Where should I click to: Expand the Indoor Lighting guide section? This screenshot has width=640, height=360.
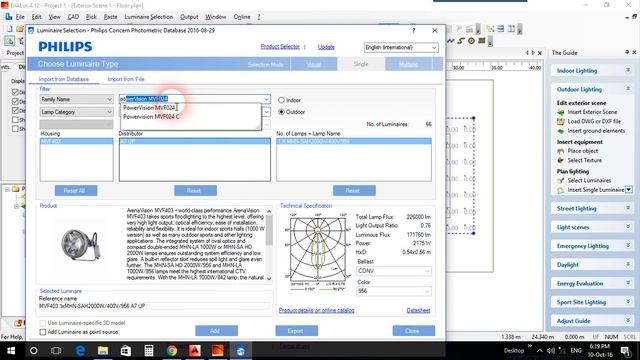click(x=628, y=71)
